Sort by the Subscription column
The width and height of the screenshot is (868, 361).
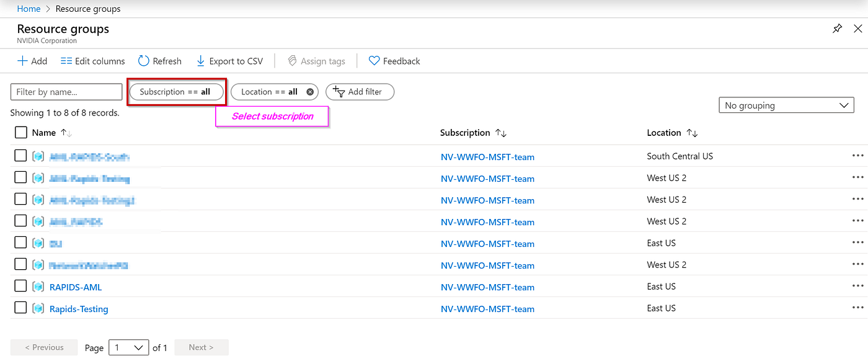[x=474, y=133]
